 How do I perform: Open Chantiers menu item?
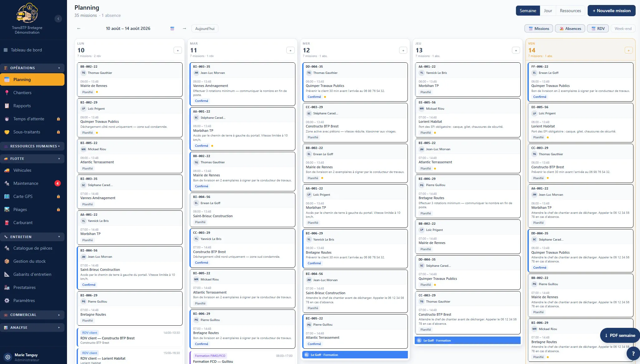pyautogui.click(x=32, y=93)
